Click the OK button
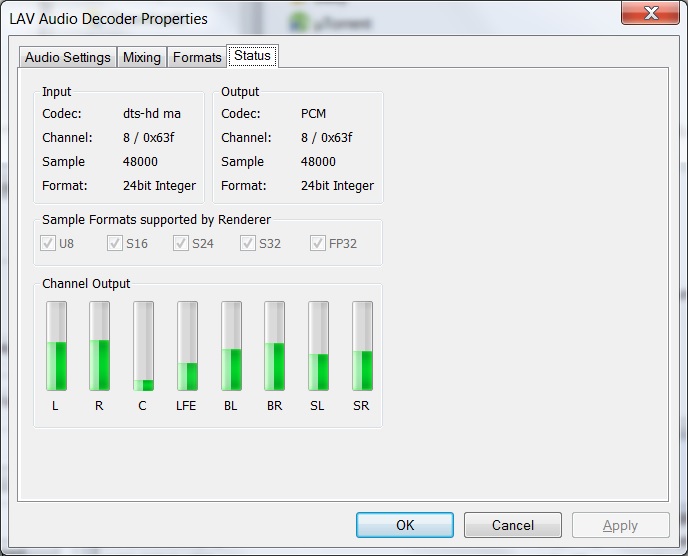Screen dimensions: 688x558 (x=405, y=525)
